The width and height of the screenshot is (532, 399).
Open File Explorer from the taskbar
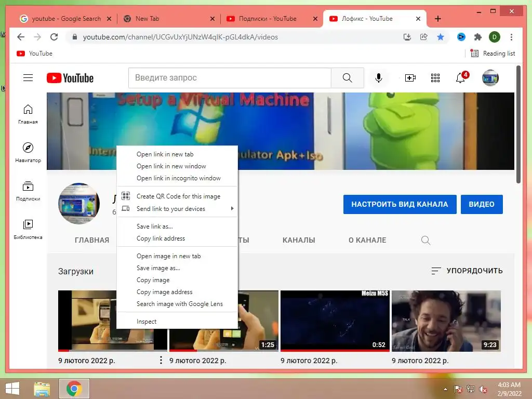[42, 389]
